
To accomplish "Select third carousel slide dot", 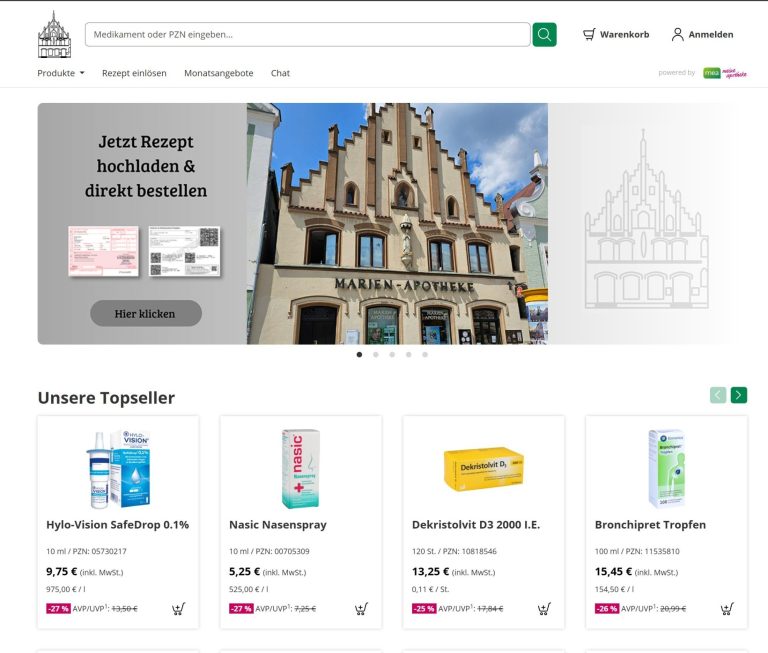I will click(x=392, y=355).
